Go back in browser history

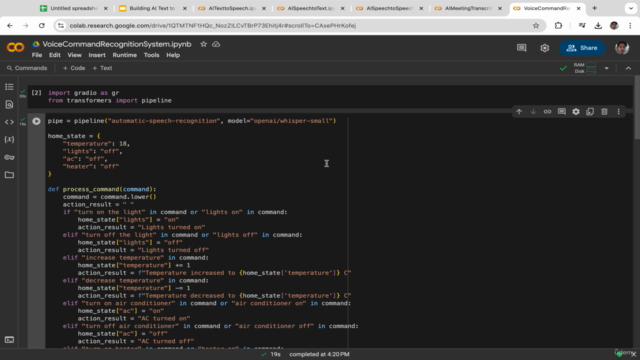point(10,25)
